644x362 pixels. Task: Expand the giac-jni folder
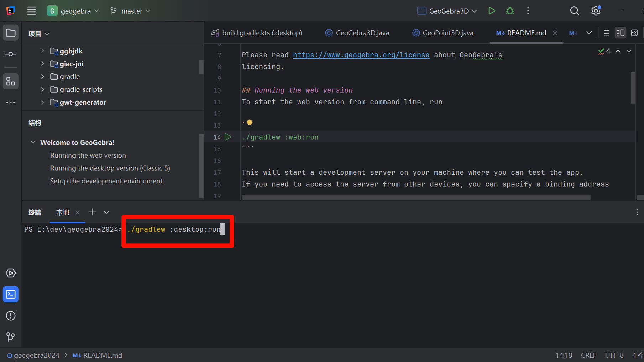42,64
